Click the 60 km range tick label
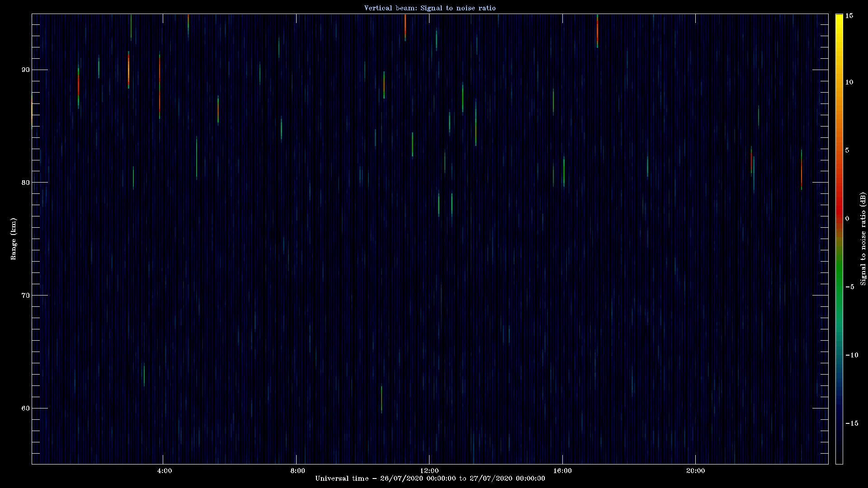The height and width of the screenshot is (488, 868). point(25,408)
